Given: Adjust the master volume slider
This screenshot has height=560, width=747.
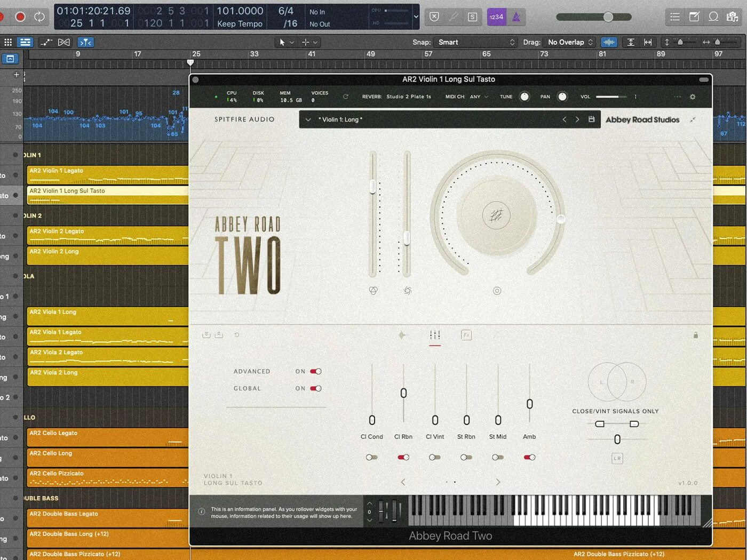Looking at the screenshot, I should (x=593, y=17).
